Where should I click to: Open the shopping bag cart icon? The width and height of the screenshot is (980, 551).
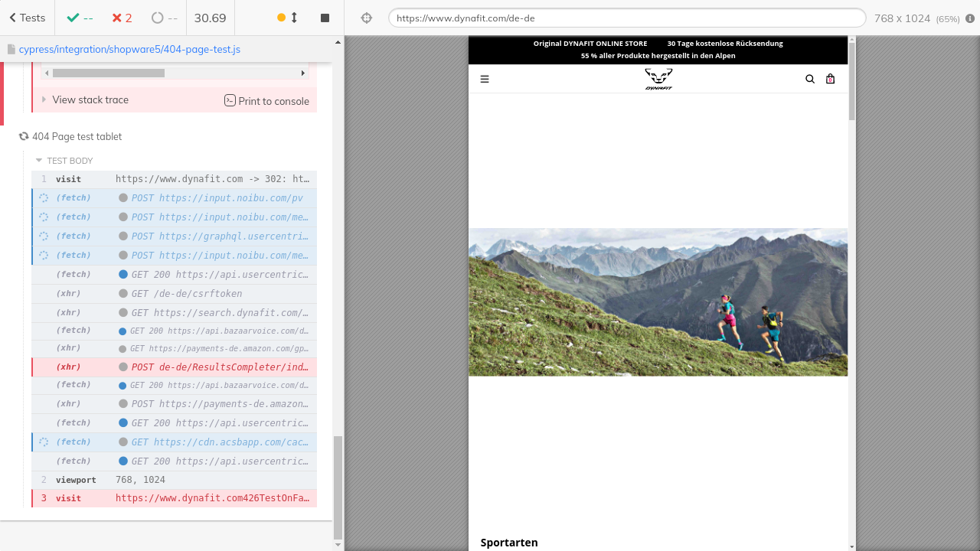pyautogui.click(x=831, y=79)
